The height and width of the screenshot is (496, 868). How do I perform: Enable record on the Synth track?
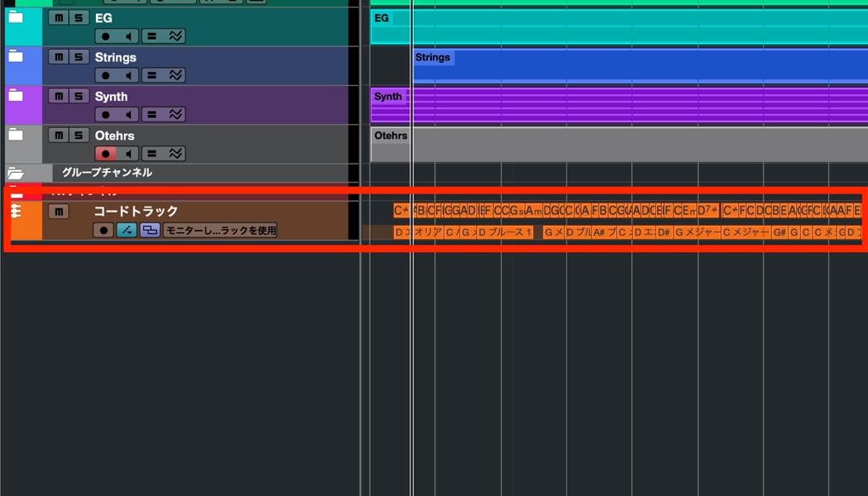[x=105, y=114]
